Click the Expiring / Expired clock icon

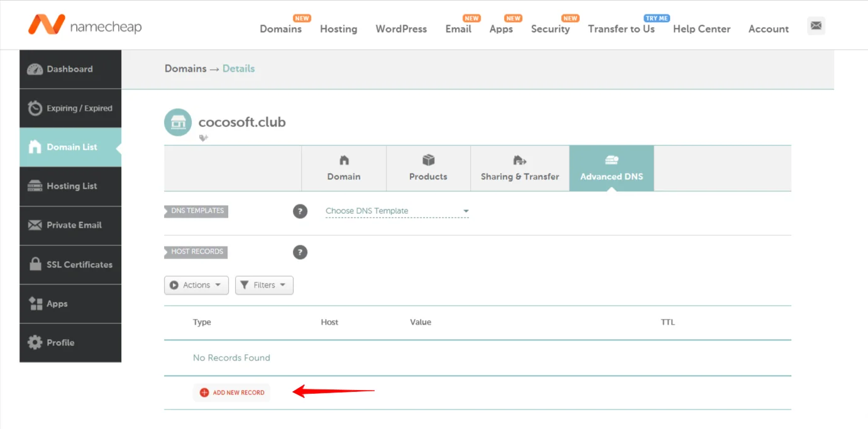click(35, 108)
